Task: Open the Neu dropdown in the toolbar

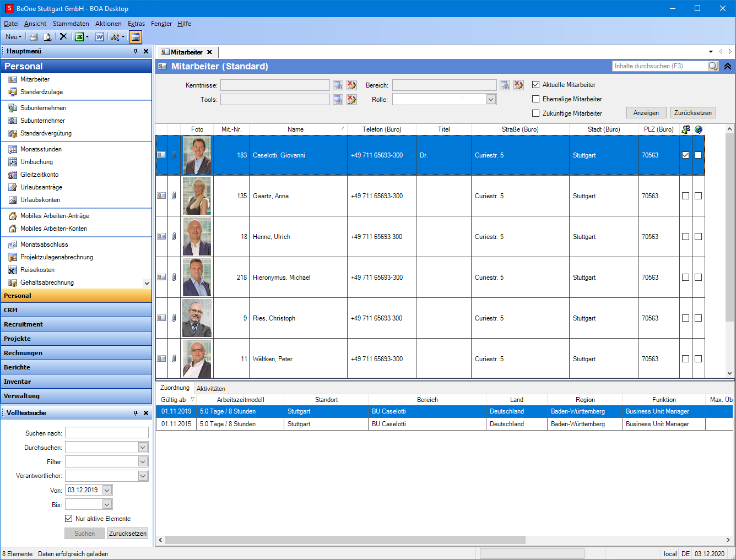Action: pyautogui.click(x=14, y=37)
